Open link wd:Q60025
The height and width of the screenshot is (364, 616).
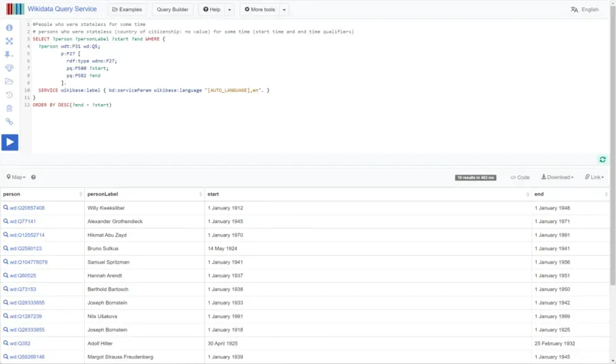click(23, 276)
